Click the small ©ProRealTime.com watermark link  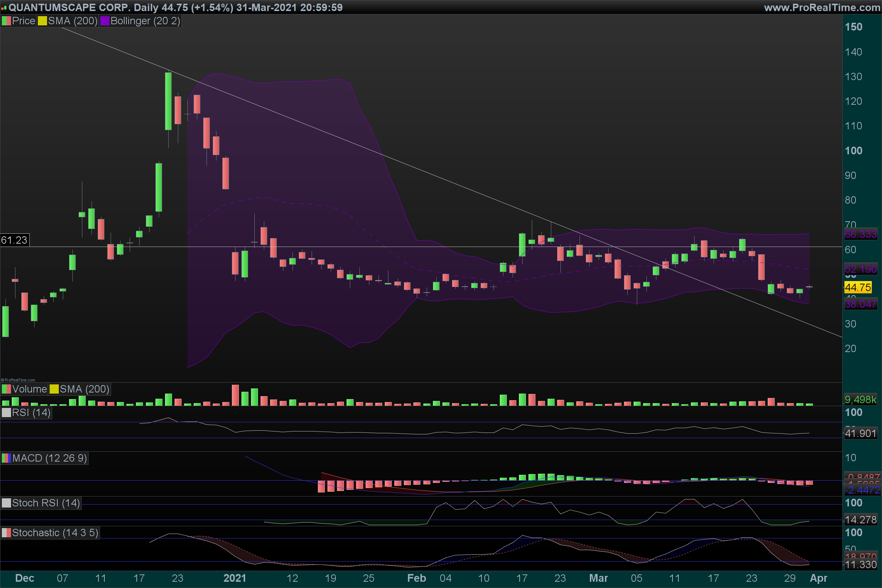(x=18, y=380)
